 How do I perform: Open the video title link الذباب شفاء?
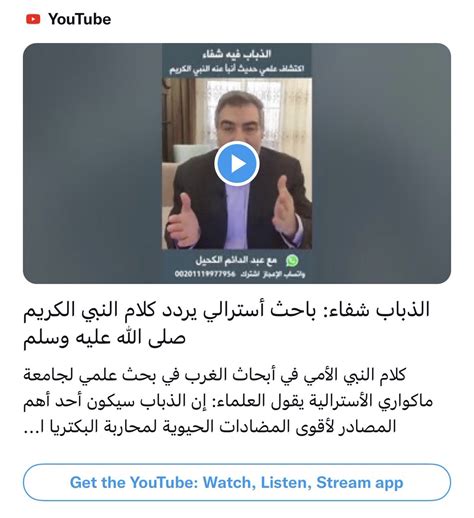[x=226, y=324]
